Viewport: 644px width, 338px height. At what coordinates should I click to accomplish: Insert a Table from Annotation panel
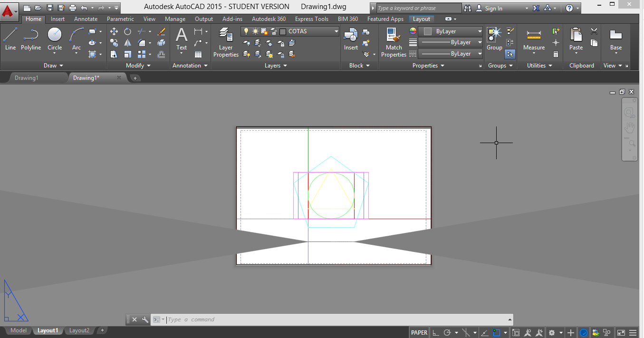198,54
